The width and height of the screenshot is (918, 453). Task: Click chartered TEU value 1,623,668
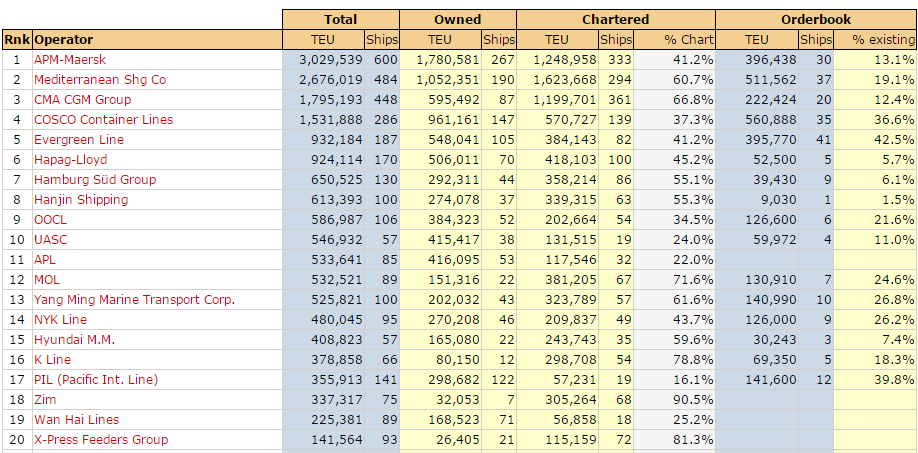(x=565, y=80)
